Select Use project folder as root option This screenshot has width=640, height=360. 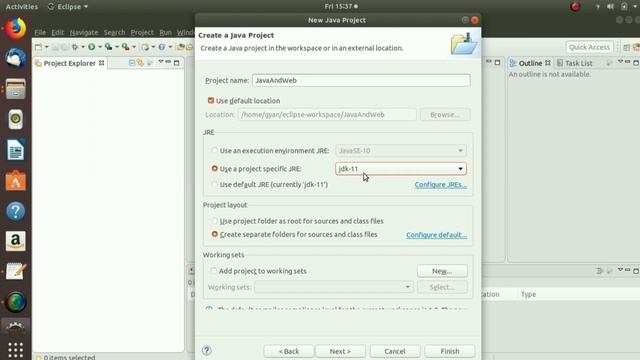tap(215, 221)
